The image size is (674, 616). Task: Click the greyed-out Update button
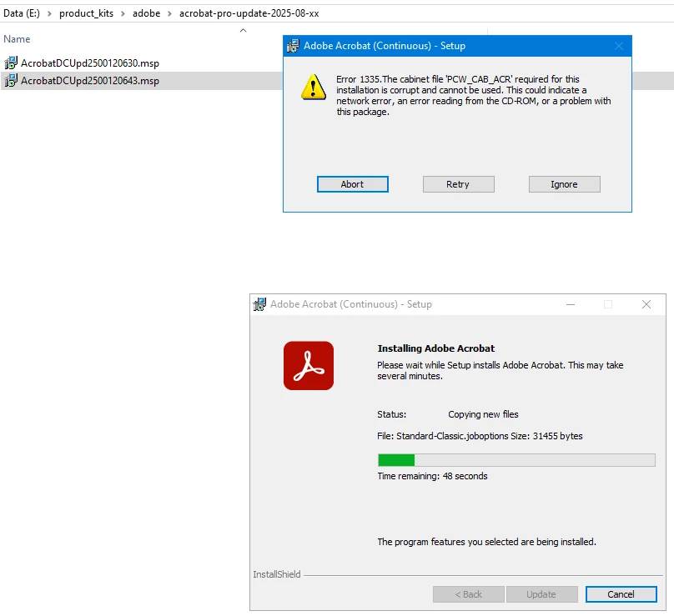541,594
